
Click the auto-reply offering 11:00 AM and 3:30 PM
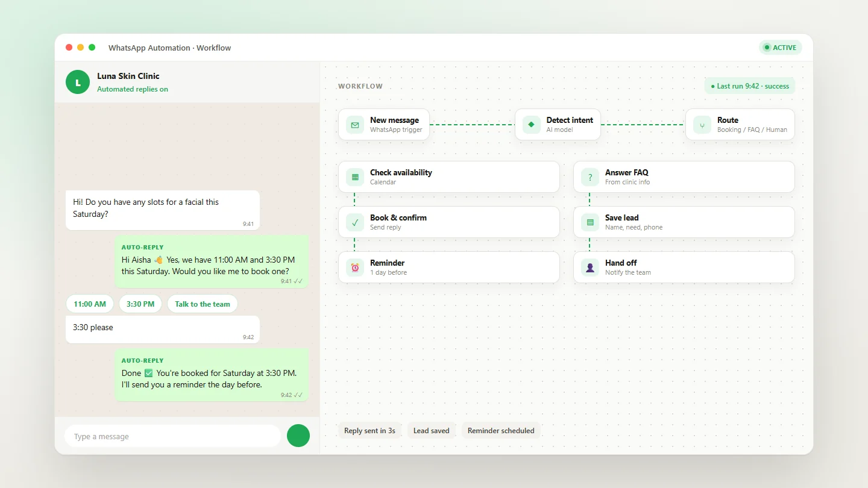click(x=212, y=261)
